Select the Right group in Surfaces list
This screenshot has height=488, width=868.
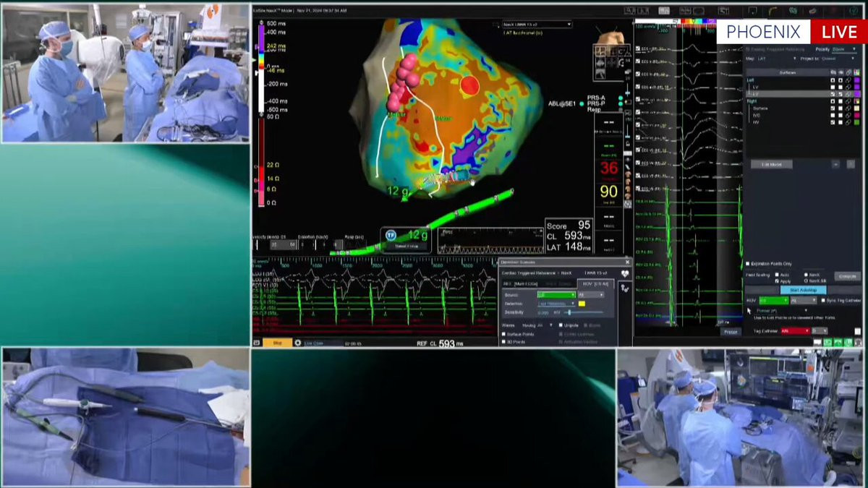pos(751,101)
